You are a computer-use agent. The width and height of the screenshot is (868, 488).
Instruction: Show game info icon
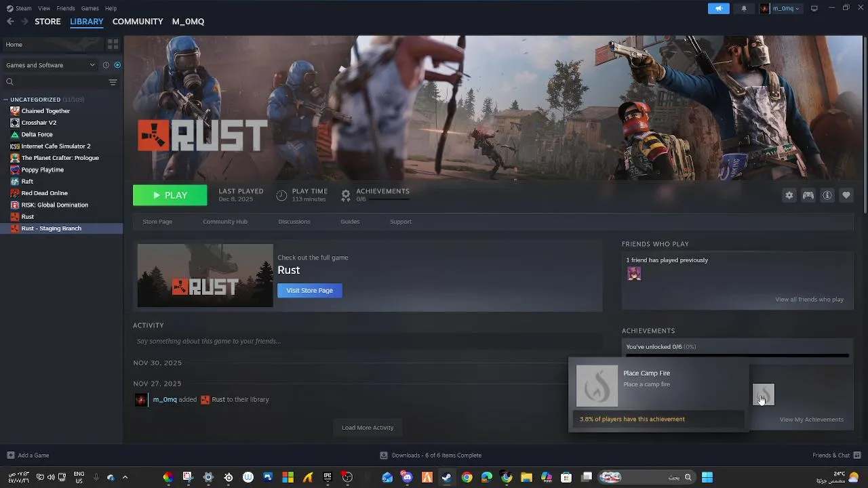827,195
